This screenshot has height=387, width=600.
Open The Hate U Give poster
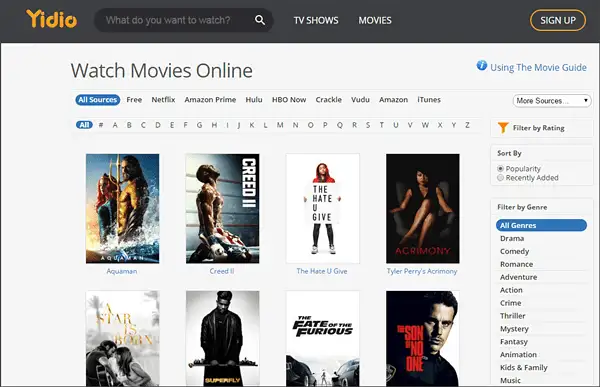coord(323,208)
